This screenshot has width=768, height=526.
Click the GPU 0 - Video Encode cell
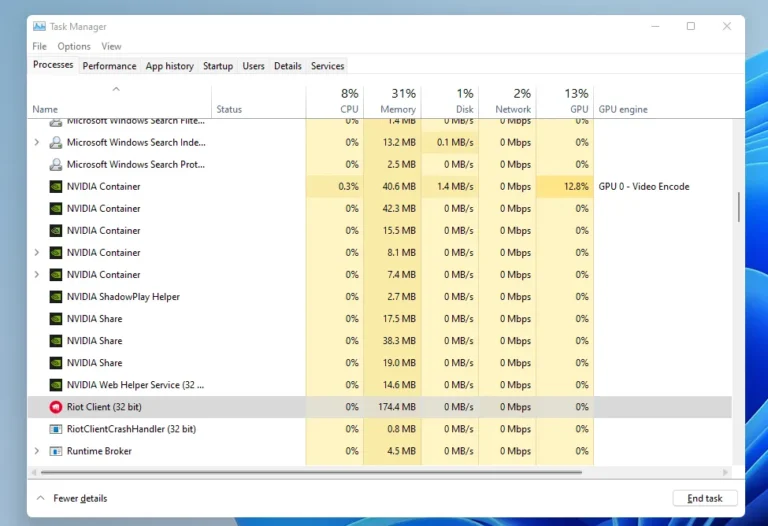(644, 187)
